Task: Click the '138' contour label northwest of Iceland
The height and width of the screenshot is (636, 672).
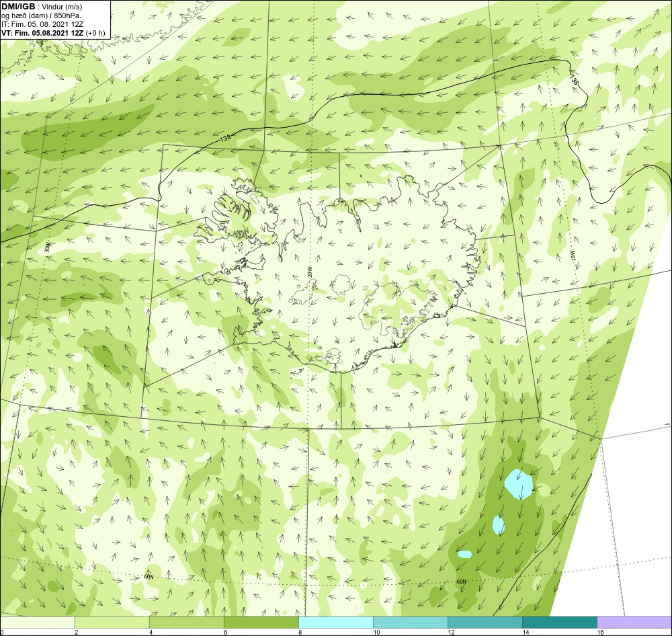Action: click(225, 138)
